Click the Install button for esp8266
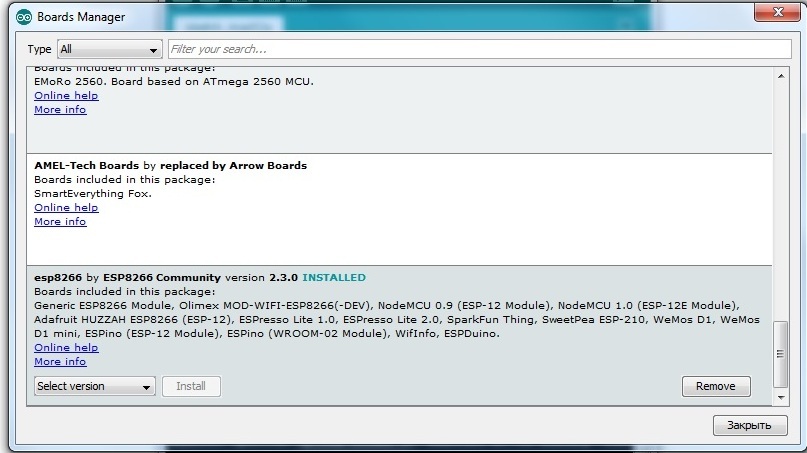Image resolution: width=807 pixels, height=453 pixels. click(191, 386)
